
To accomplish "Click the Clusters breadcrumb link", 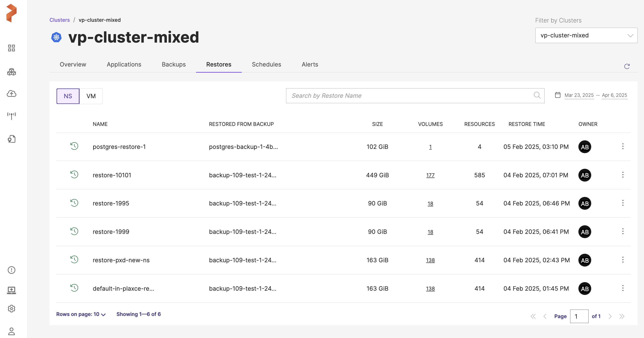I will (x=59, y=20).
